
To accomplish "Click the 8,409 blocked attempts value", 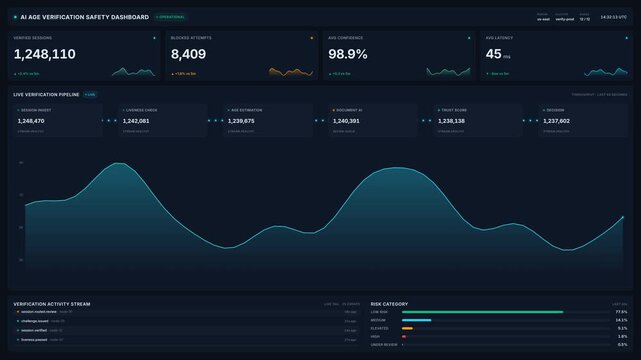I will (188, 54).
